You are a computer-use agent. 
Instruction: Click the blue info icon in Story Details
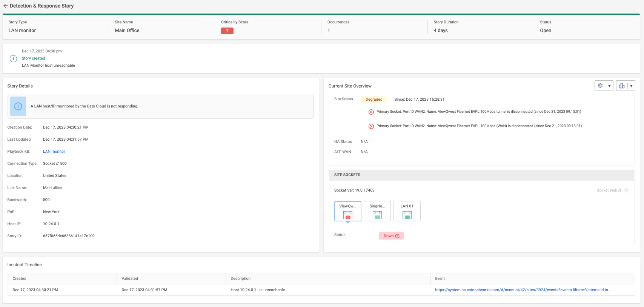coord(18,106)
